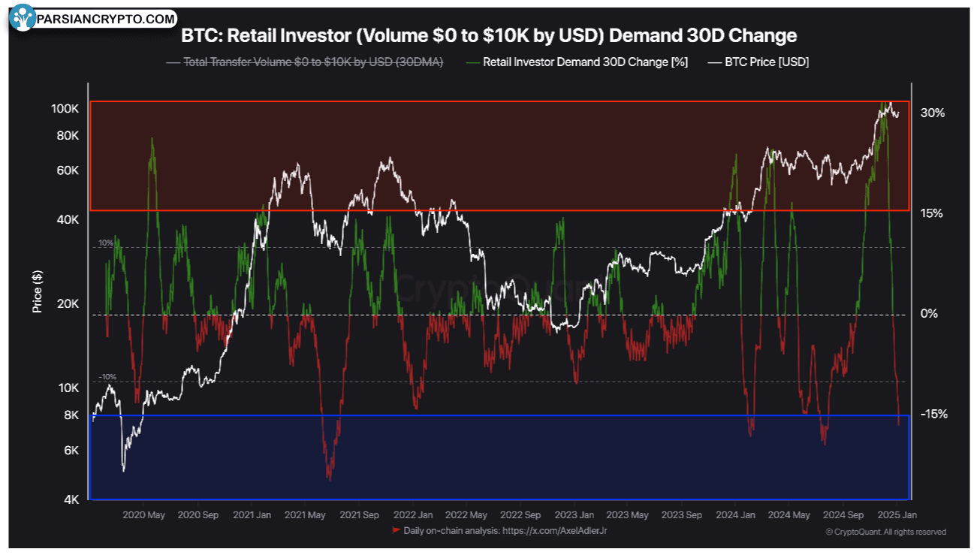Click the PARSIANCRYPTO.COM site name text
The height and width of the screenshot is (555, 980).
coord(106,18)
